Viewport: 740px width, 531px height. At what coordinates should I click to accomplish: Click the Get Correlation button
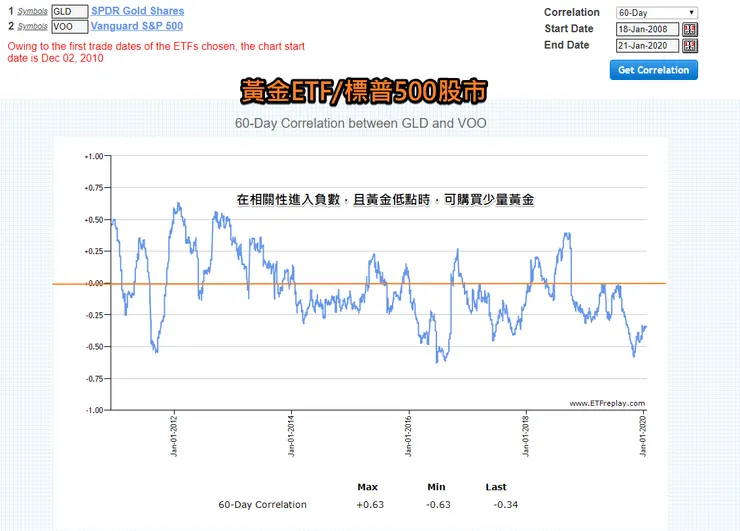coord(654,70)
